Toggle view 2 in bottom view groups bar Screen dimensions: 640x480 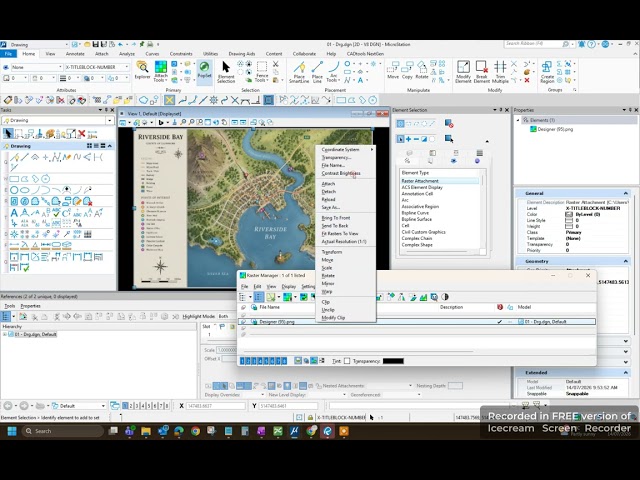[x=131, y=406]
